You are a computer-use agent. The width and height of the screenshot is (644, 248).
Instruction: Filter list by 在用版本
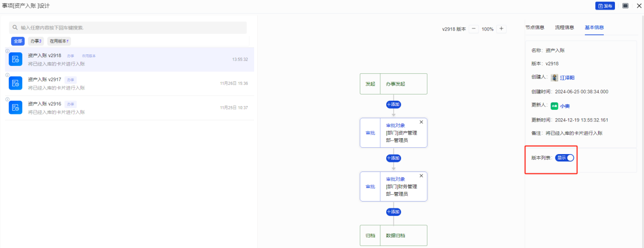click(59, 41)
